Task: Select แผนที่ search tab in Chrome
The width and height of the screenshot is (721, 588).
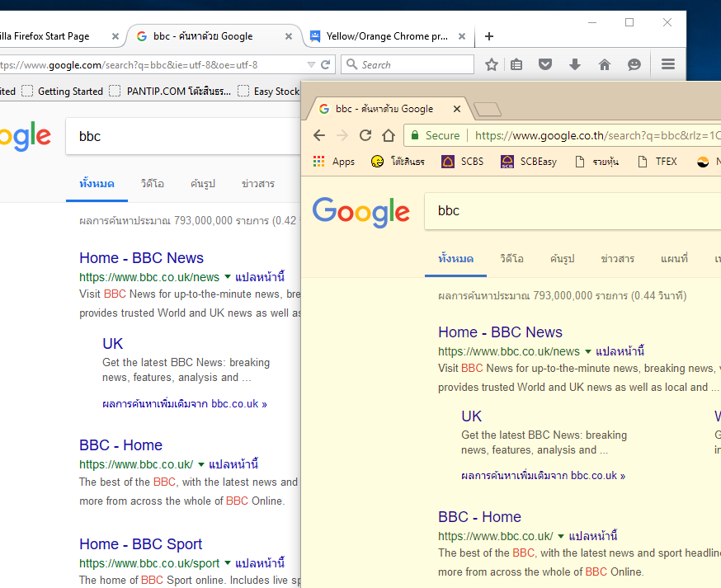Action: [674, 259]
